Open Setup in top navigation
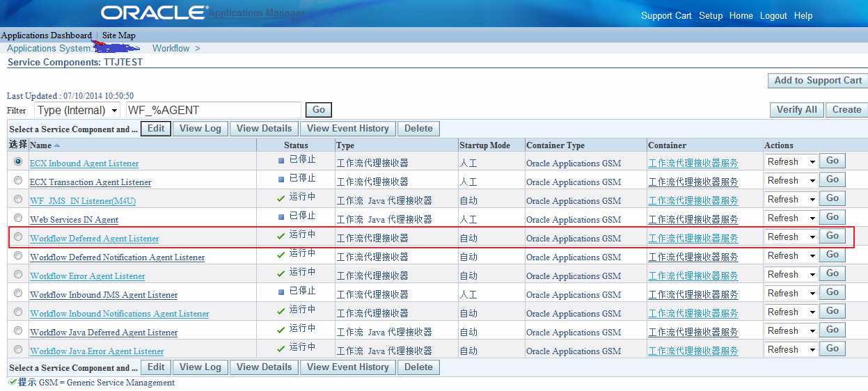Screen dimensions: 868x391 pos(711,15)
